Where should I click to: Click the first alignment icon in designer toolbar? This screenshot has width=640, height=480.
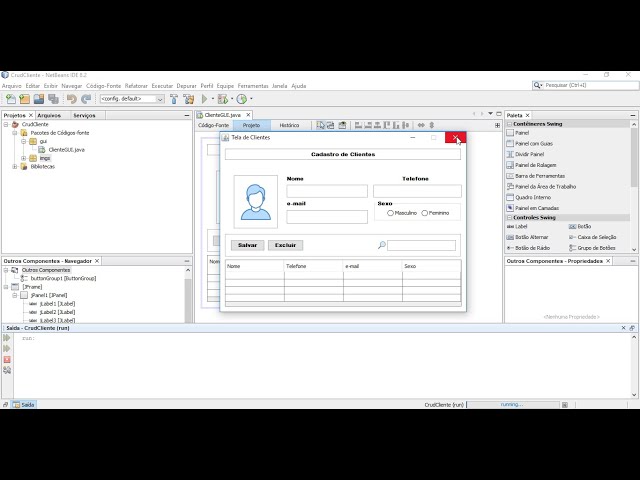[358, 125]
